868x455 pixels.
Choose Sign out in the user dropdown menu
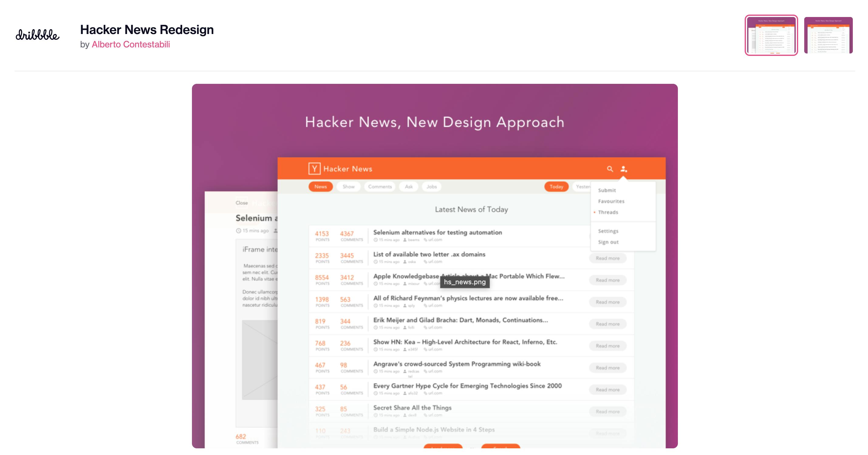click(608, 242)
